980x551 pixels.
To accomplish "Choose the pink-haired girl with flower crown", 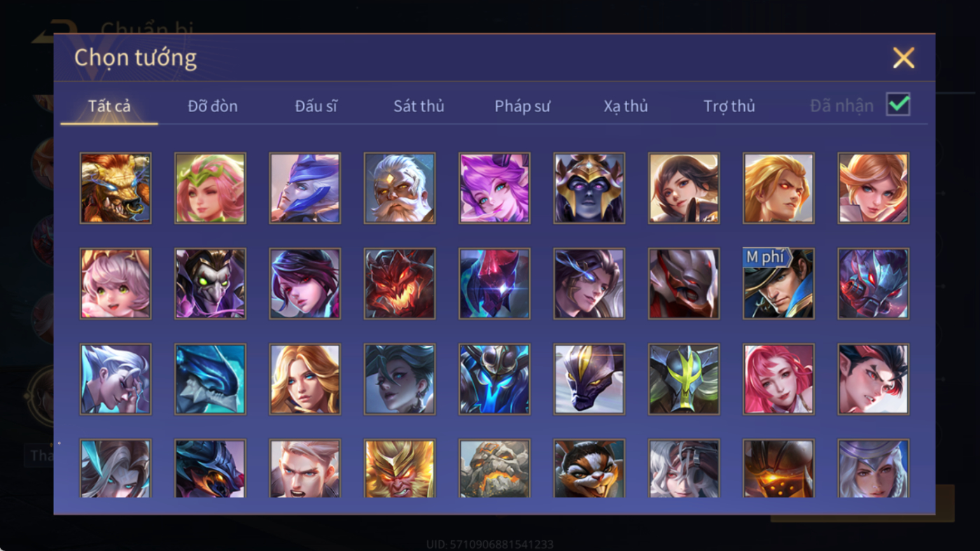I will [210, 188].
